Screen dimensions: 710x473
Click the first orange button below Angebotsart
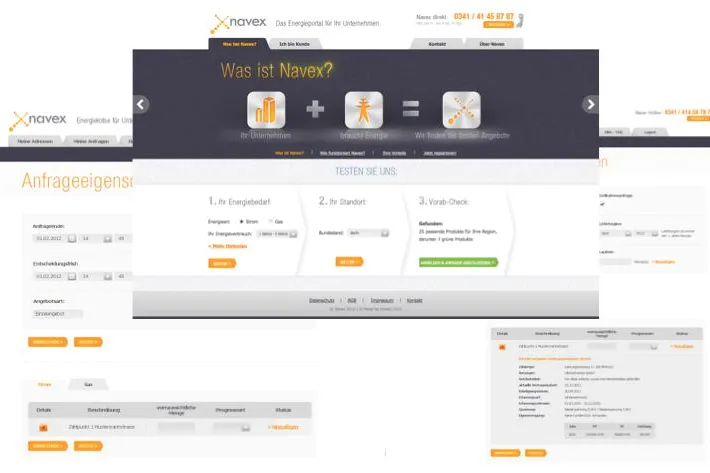[x=48, y=342]
